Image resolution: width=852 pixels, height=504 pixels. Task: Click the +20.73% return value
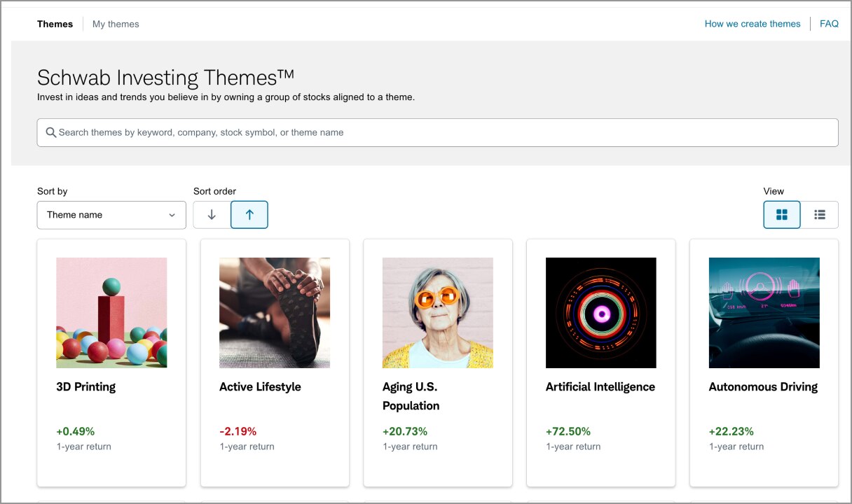[405, 431]
